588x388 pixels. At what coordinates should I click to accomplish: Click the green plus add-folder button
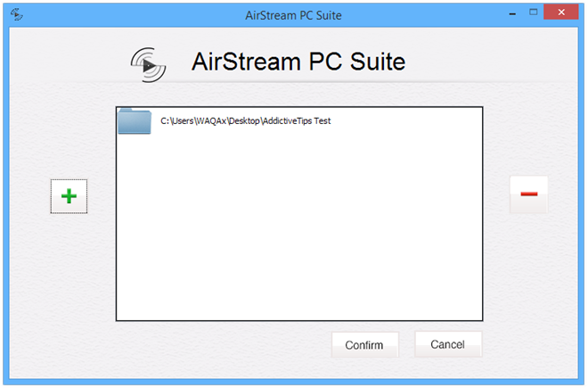pyautogui.click(x=69, y=196)
